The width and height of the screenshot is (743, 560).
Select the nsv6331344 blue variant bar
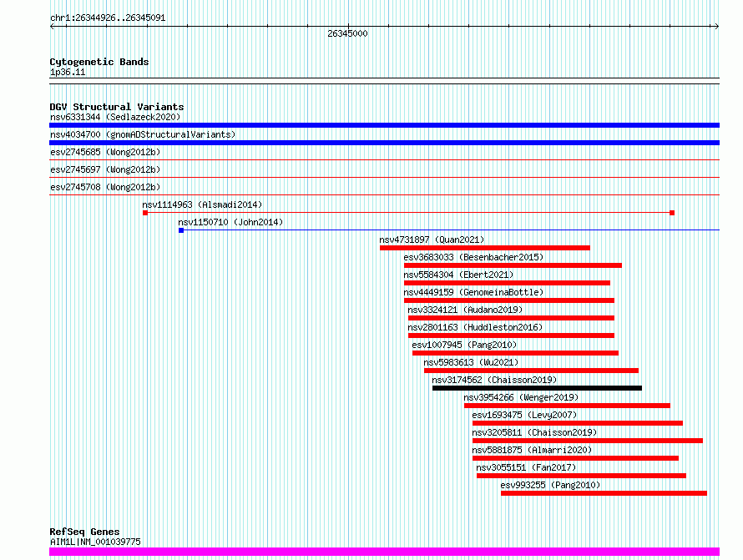pos(384,125)
